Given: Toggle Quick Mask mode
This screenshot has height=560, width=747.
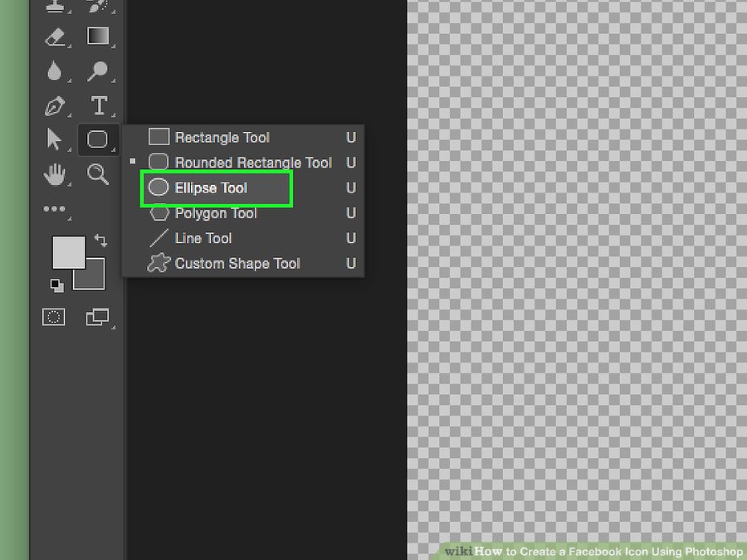Looking at the screenshot, I should (54, 317).
